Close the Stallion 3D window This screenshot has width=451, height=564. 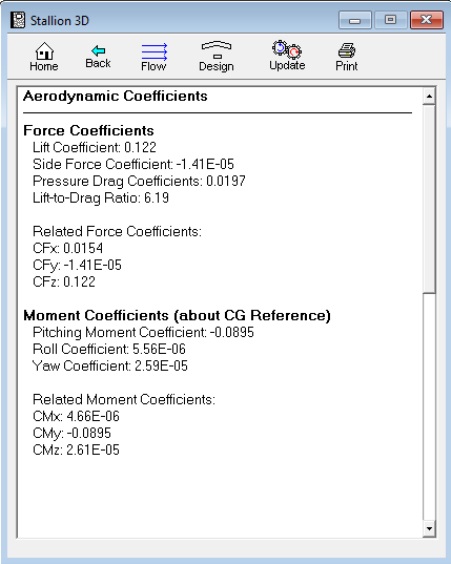[x=427, y=20]
